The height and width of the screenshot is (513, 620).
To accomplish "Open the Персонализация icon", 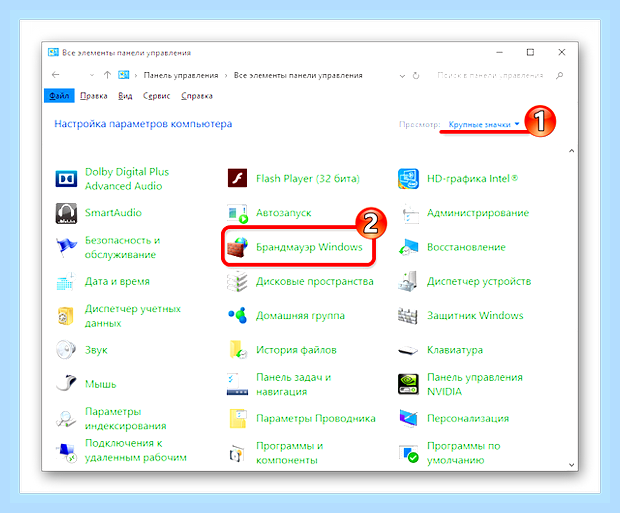I will (x=408, y=418).
